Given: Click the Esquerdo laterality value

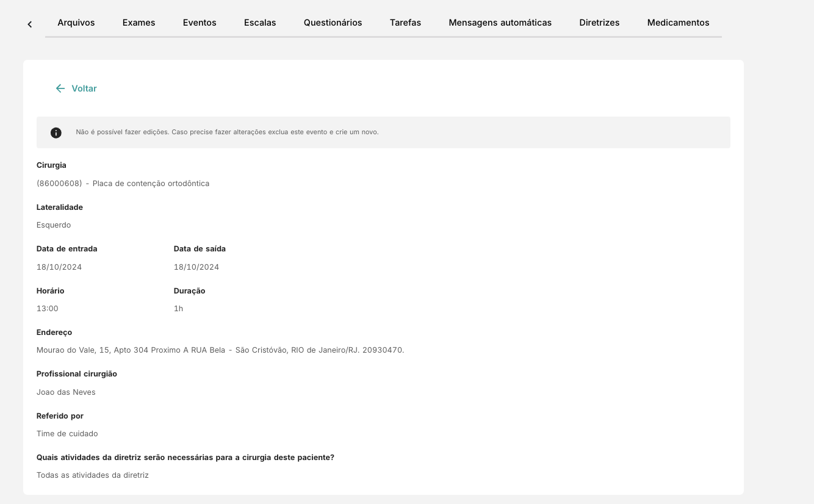Looking at the screenshot, I should click(x=54, y=225).
